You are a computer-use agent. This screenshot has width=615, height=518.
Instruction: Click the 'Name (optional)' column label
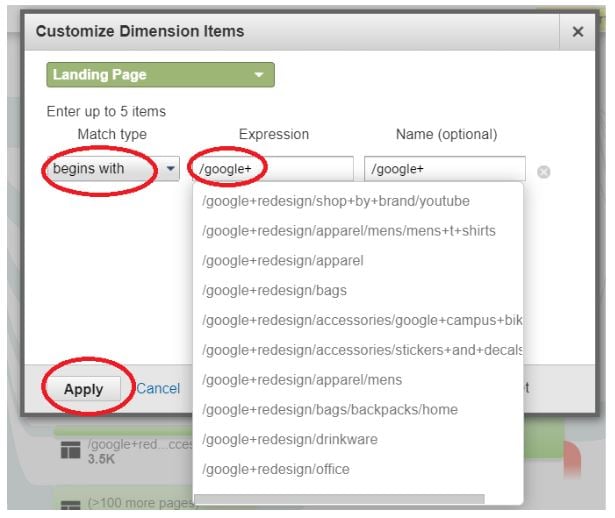click(x=446, y=134)
